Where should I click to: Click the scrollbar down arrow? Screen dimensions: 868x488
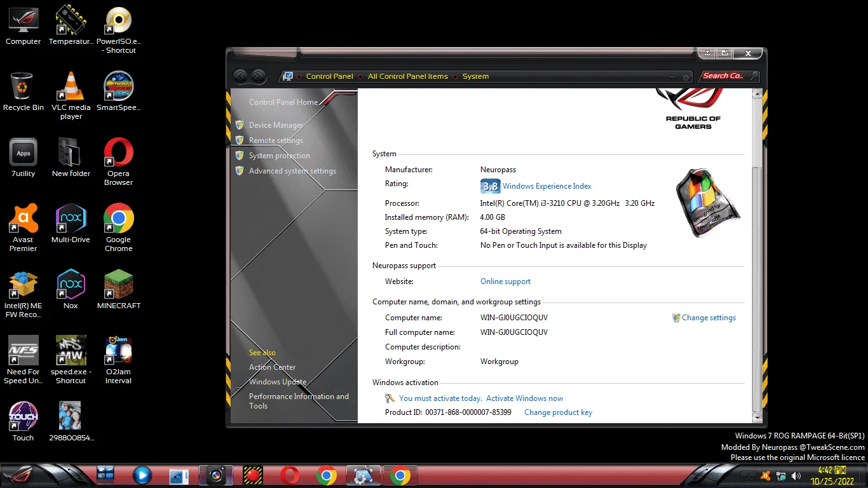coord(756,417)
